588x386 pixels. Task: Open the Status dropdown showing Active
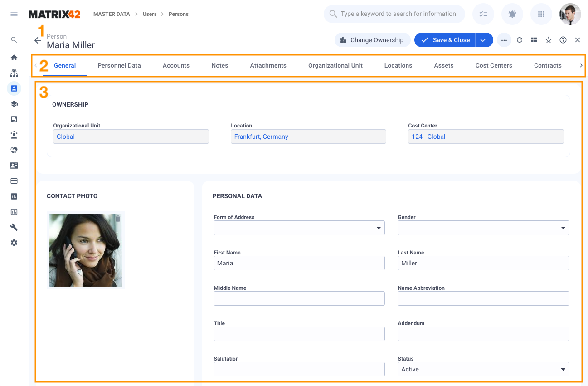tap(563, 369)
